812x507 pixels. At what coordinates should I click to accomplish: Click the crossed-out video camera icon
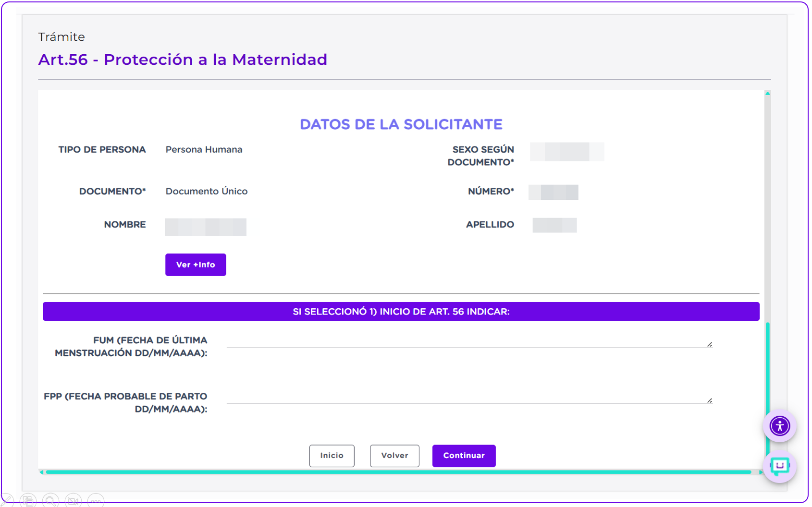73,500
